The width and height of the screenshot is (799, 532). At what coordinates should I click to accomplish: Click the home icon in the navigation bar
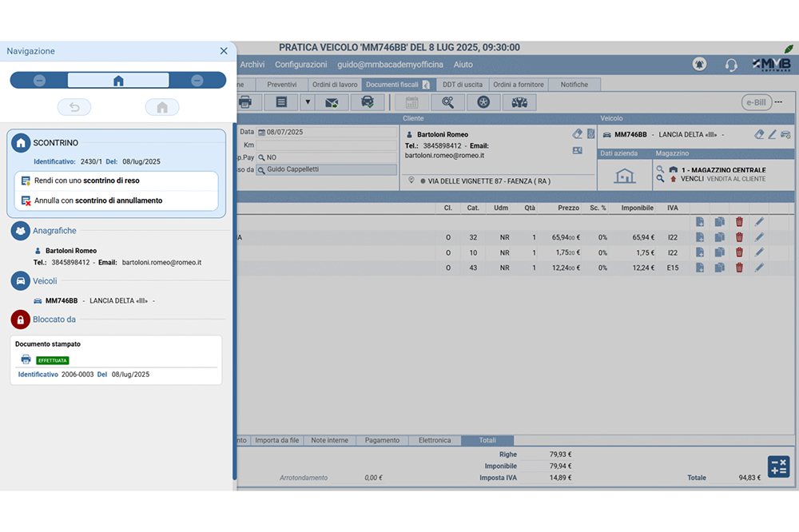tap(118, 81)
